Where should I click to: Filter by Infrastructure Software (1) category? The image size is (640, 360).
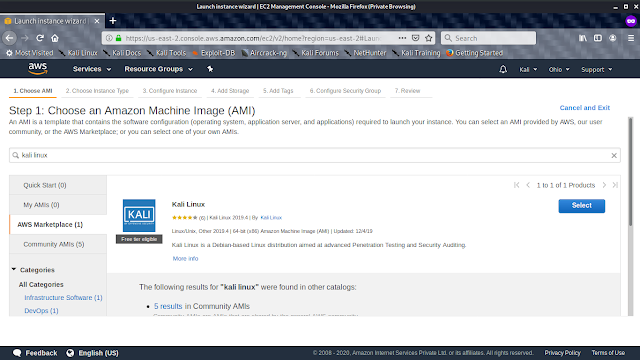point(63,298)
